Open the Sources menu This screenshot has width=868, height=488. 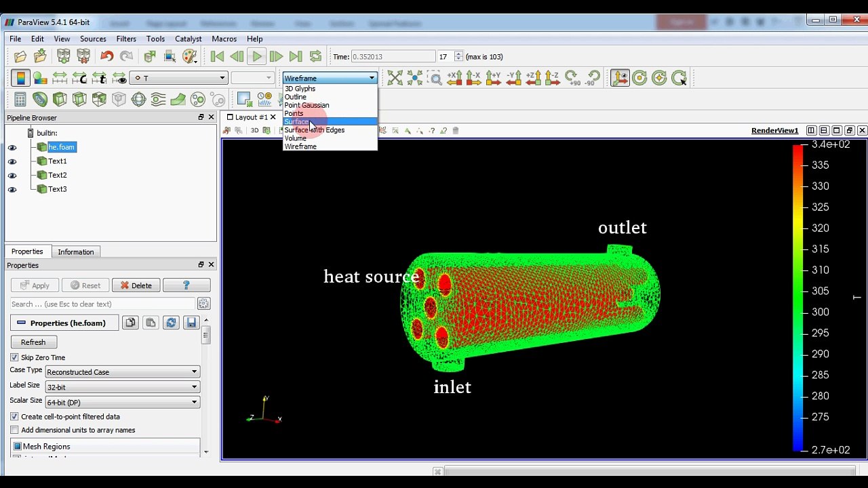(x=93, y=39)
